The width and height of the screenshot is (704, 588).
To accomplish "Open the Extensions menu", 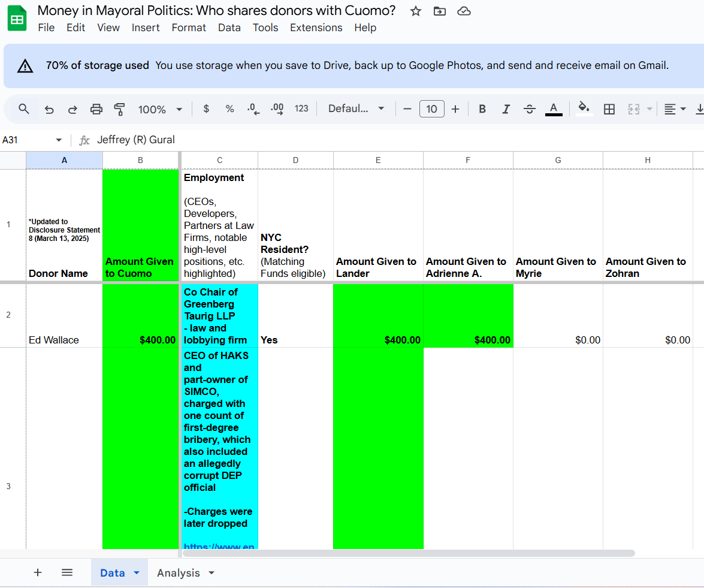I will click(x=316, y=28).
